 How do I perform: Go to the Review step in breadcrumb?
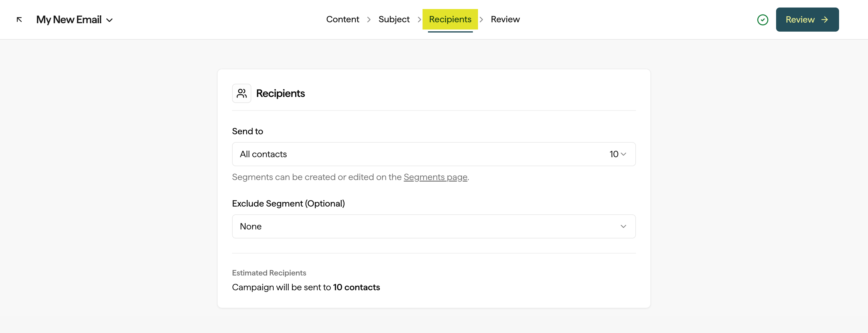click(x=505, y=19)
